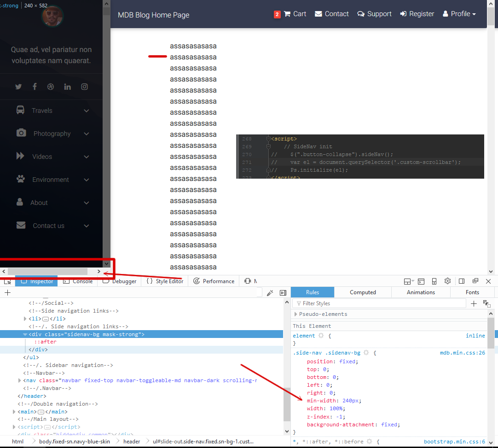Click the camera icon next to Photography
Screen dimensions: 498x448
point(21,133)
